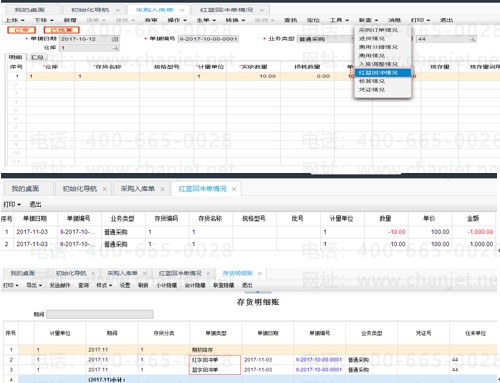Expand the 生单 menu

coord(206,20)
